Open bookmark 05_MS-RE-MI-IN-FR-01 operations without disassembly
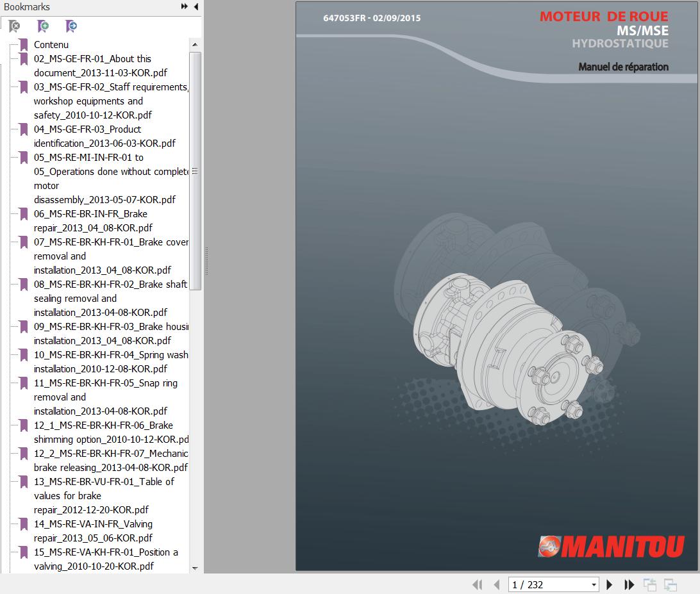This screenshot has height=594, width=700. click(x=111, y=179)
